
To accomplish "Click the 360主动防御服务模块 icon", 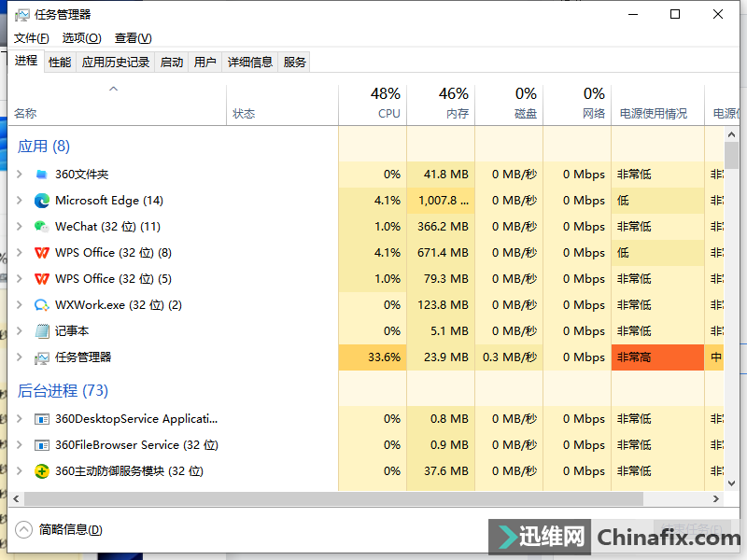I will 42,471.
